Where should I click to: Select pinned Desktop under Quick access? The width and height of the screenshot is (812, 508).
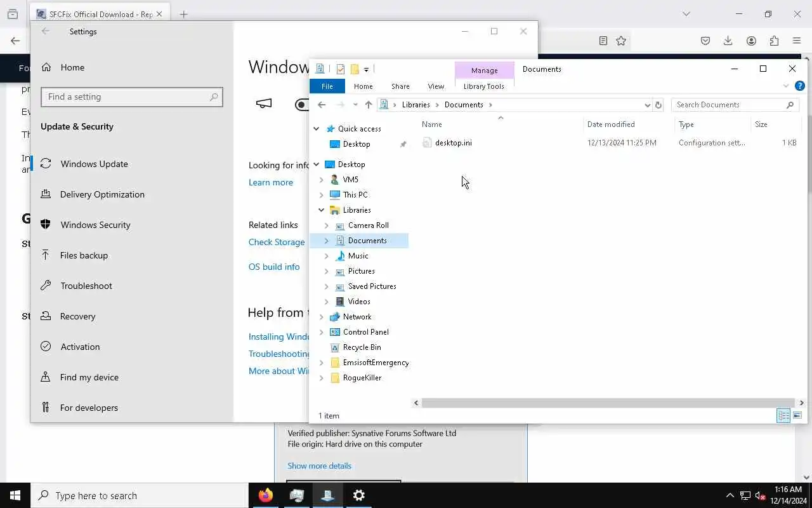[357, 144]
